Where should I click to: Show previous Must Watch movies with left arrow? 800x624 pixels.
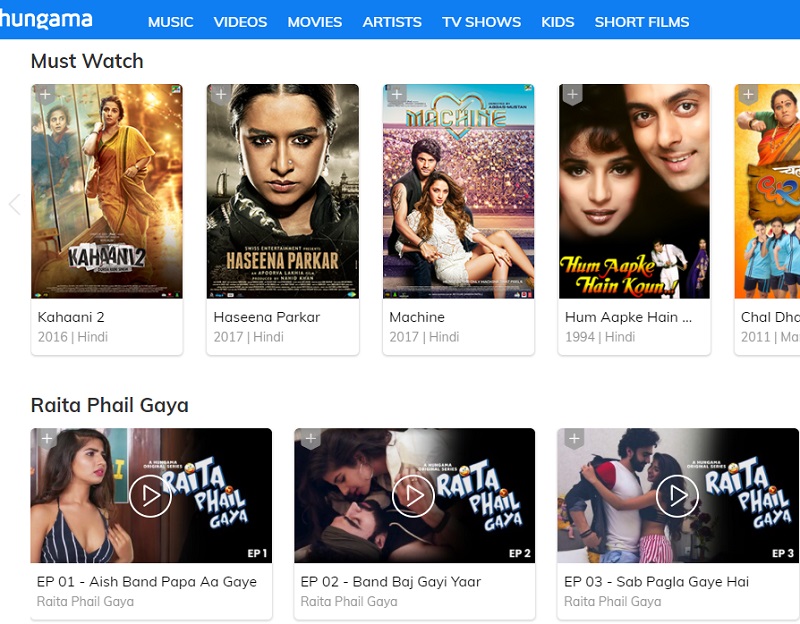pos(14,205)
